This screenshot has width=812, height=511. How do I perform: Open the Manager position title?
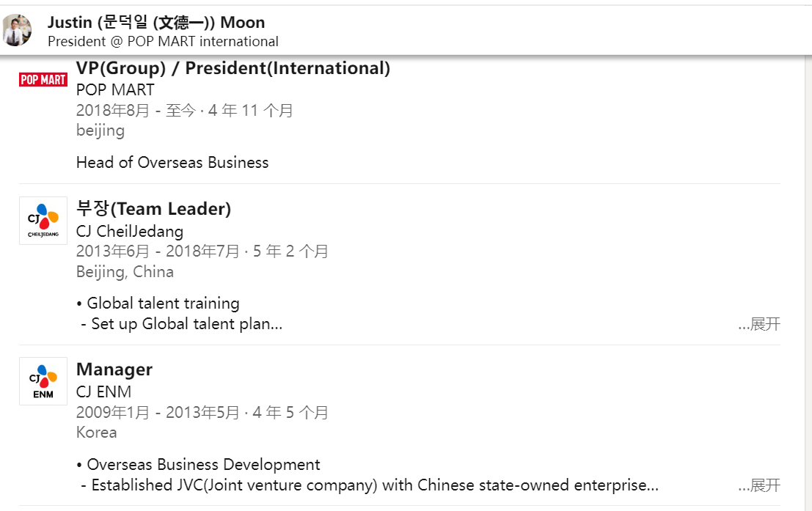click(x=114, y=370)
